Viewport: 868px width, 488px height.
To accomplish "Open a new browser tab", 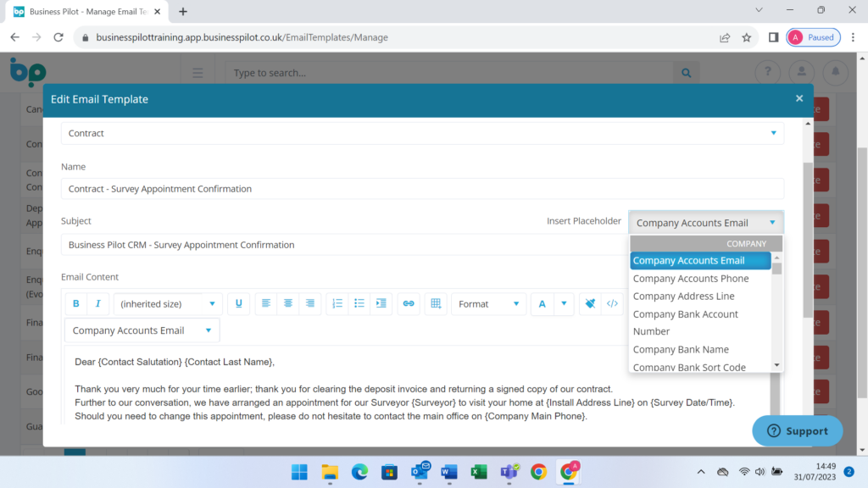I will pos(183,12).
